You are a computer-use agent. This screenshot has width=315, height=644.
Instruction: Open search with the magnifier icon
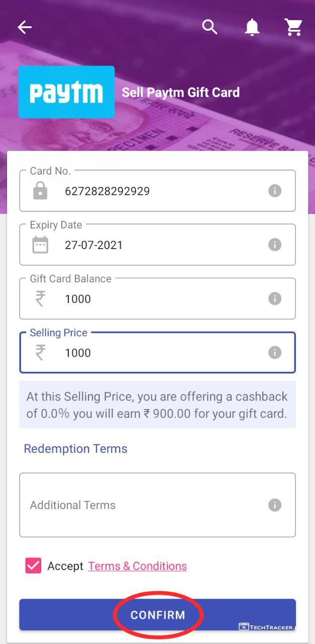[210, 27]
